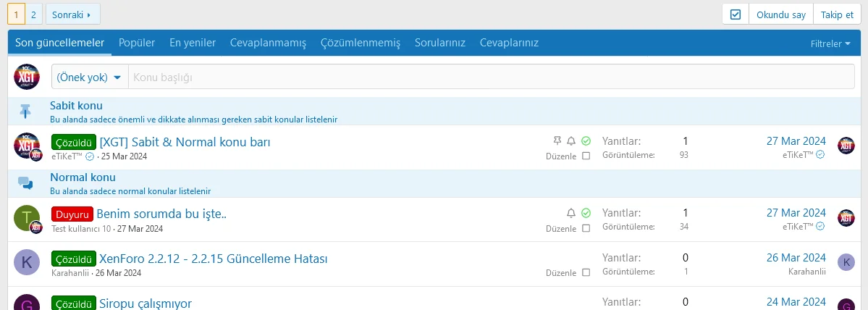Click the Sabit konu pushpin icon
The image size is (868, 310).
[26, 112]
